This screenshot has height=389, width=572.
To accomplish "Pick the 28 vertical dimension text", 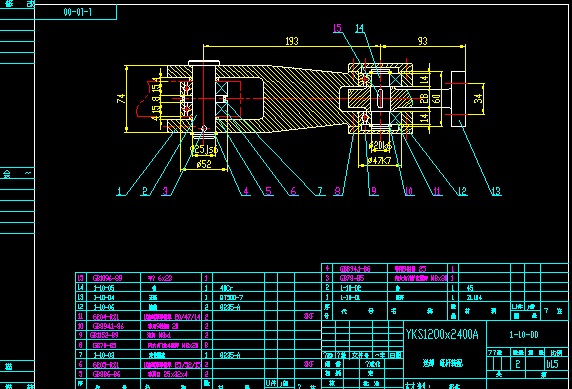I will (424, 99).
